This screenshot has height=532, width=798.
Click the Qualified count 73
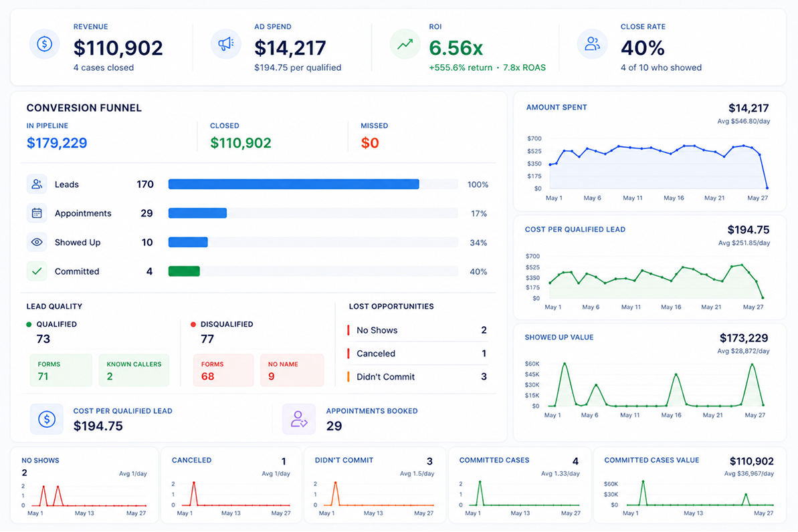[x=43, y=340]
